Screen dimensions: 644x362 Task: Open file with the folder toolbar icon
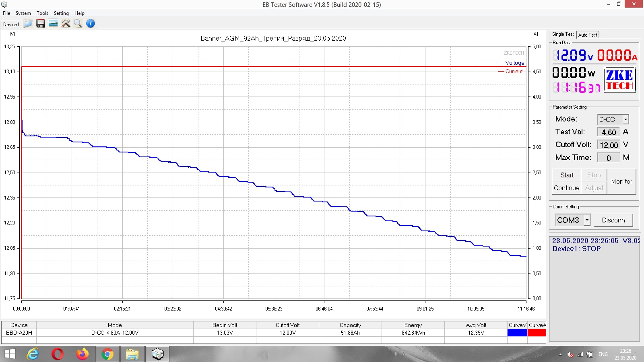pos(28,24)
